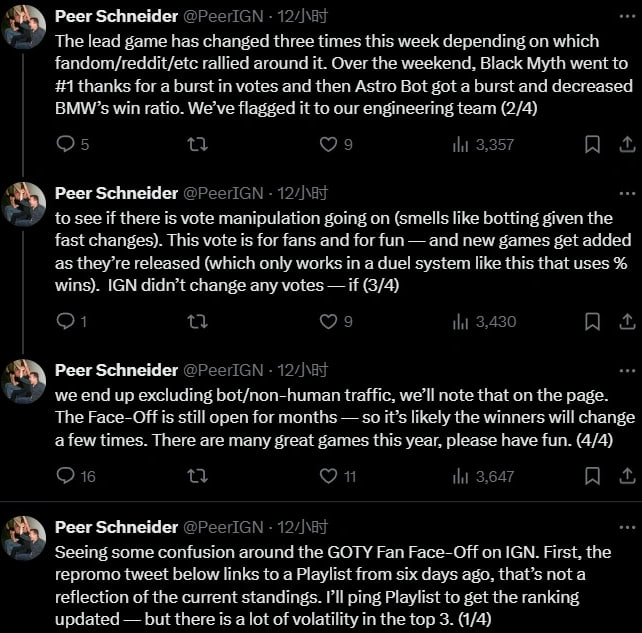This screenshot has height=633, width=642.
Task: View analytics showing 3,430 views
Action: (x=484, y=321)
